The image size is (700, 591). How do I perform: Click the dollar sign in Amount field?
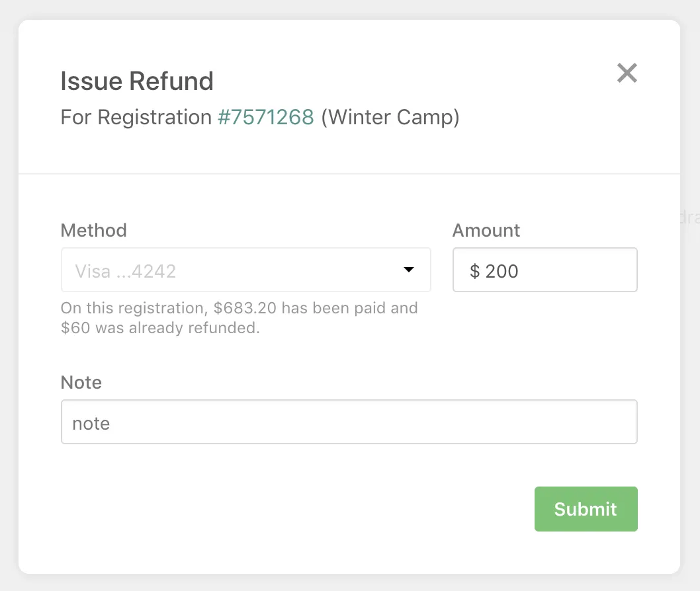(474, 271)
